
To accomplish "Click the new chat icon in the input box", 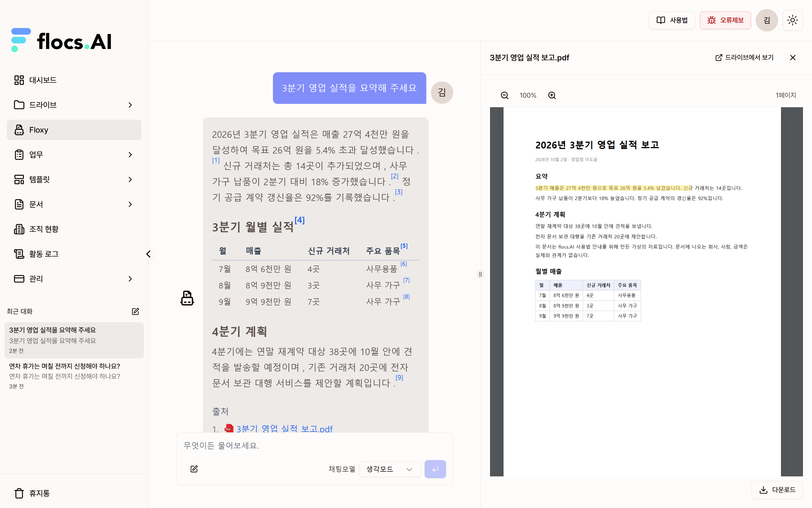I will pyautogui.click(x=194, y=469).
